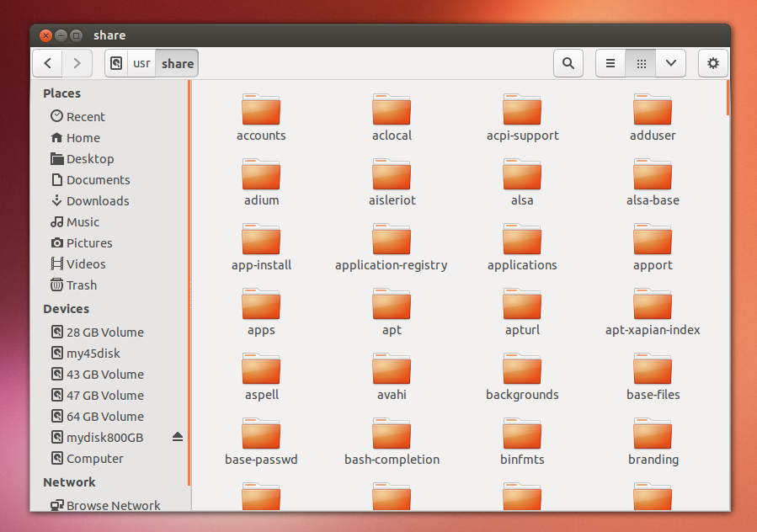757x532 pixels.
Task: Select the base-passwd folder
Action: click(x=261, y=442)
